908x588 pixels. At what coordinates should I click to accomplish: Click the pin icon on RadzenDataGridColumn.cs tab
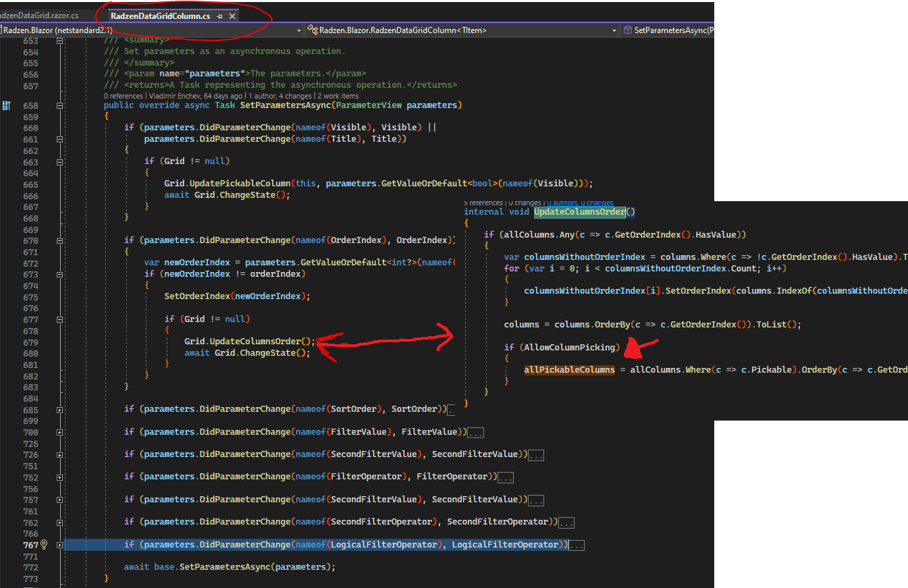[x=220, y=15]
